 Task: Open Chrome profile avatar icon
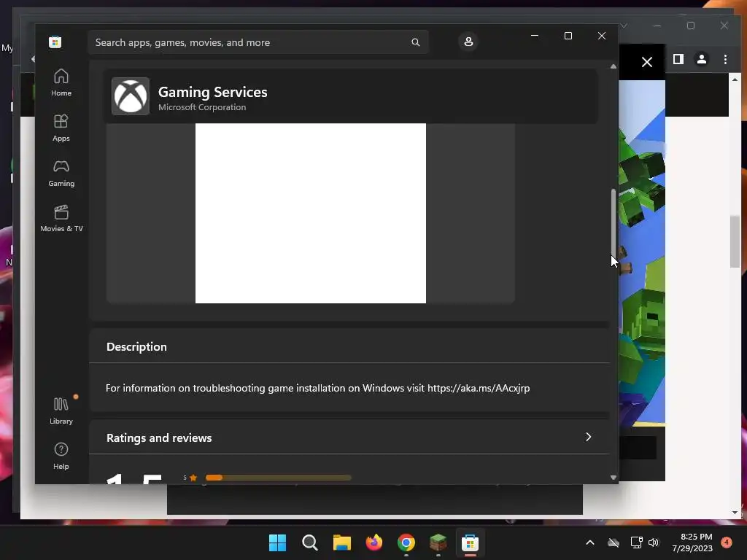702,59
